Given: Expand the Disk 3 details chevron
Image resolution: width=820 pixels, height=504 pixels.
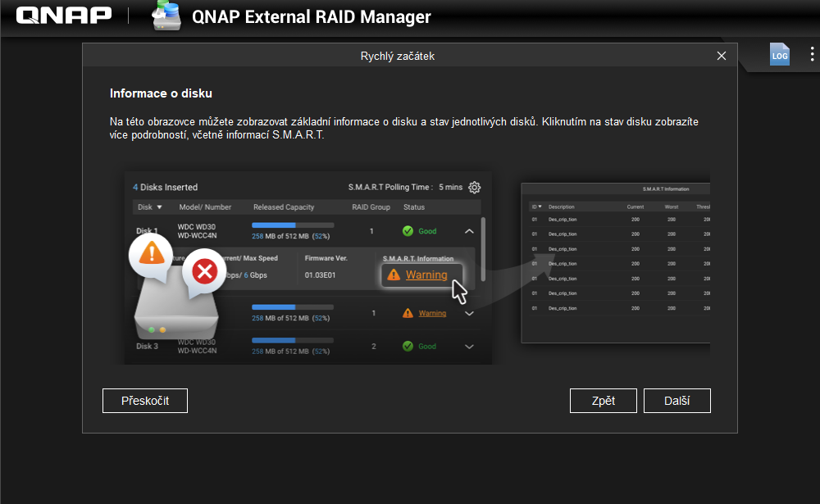Looking at the screenshot, I should click(x=469, y=346).
